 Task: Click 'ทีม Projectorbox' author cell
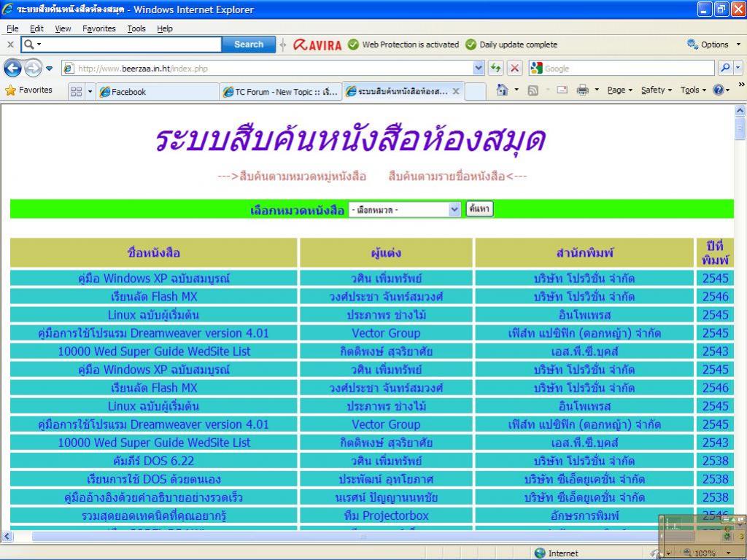pos(387,516)
